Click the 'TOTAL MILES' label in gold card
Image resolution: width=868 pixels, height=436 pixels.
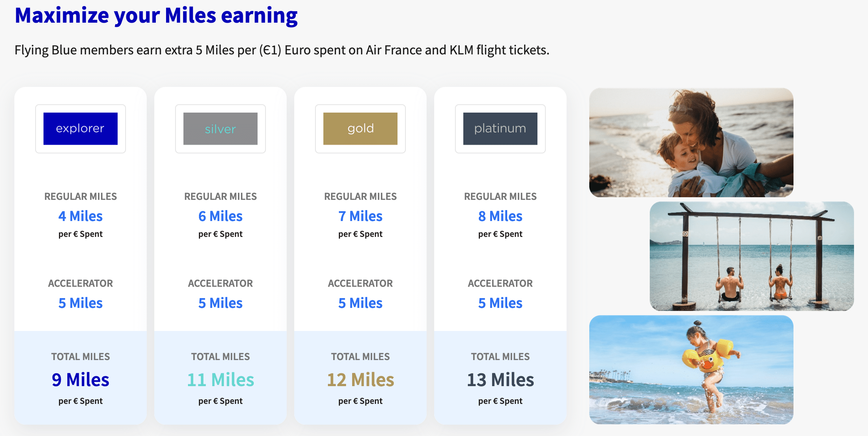(360, 357)
